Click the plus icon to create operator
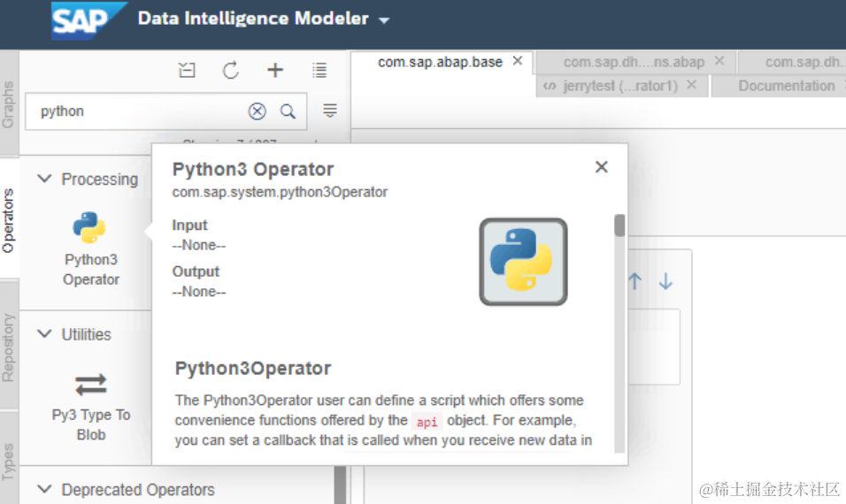Viewport: 846px width, 504px height. (x=275, y=70)
